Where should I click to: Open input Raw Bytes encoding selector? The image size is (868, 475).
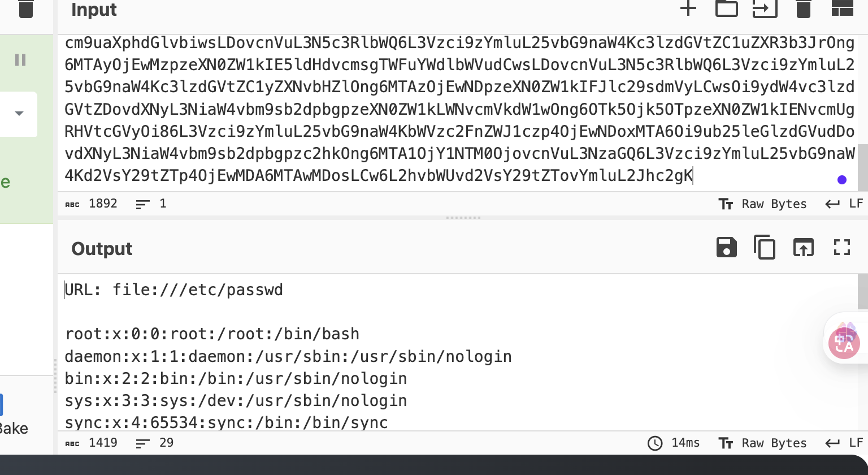(762, 204)
